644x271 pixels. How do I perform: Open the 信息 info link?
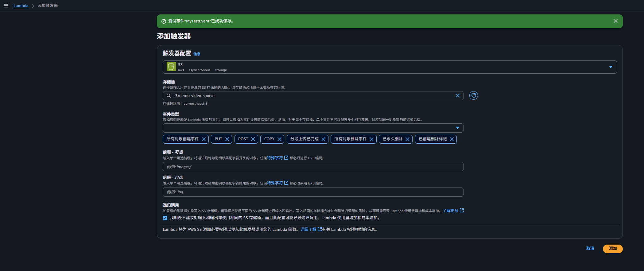tap(197, 54)
